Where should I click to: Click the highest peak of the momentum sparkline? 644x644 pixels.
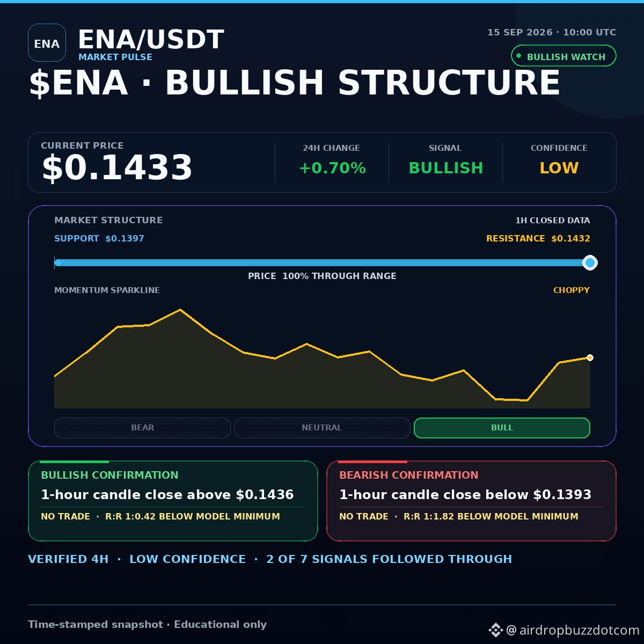(x=180, y=310)
